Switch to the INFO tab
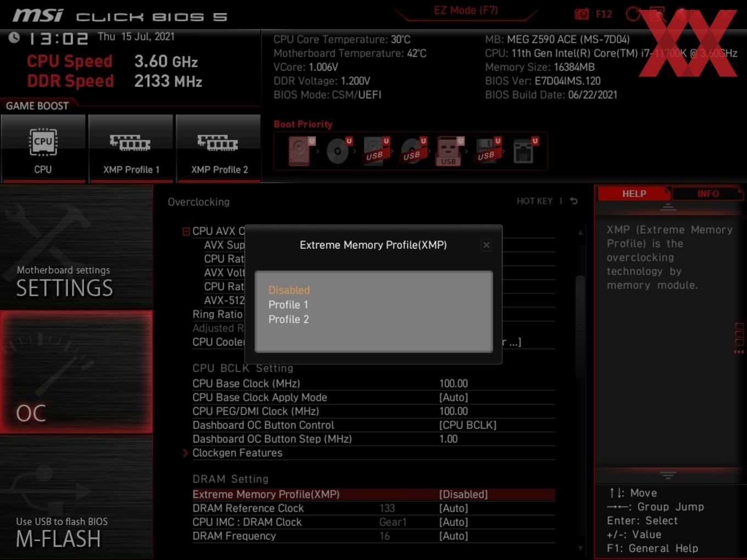This screenshot has width=747, height=560. tap(707, 193)
